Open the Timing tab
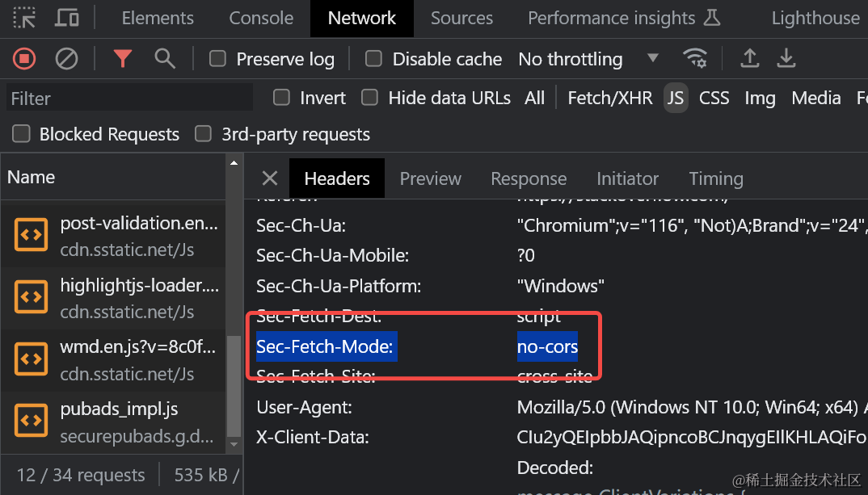This screenshot has width=868, height=495. 715,178
